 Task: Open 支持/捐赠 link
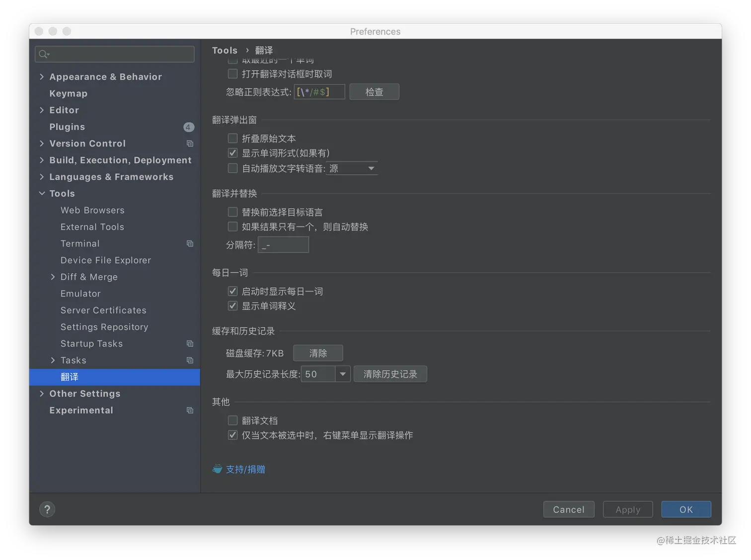point(245,470)
